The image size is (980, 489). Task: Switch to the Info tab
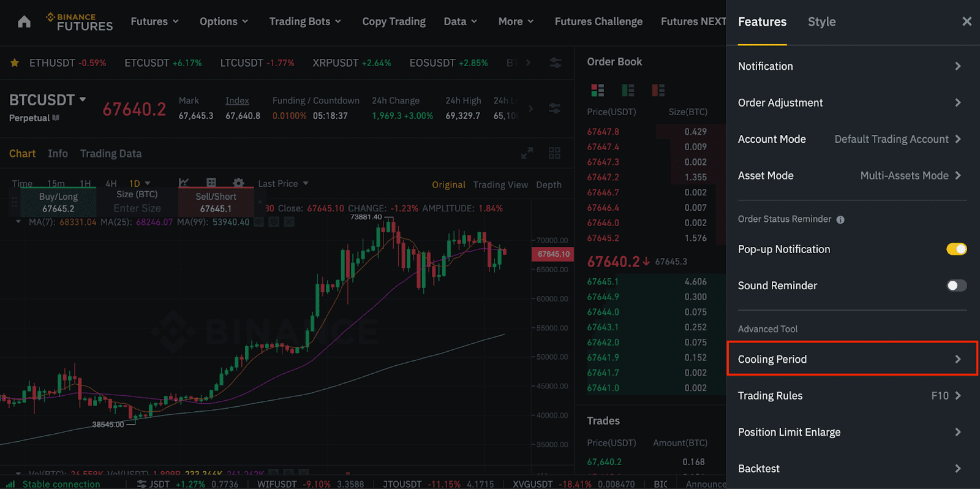[x=58, y=153]
